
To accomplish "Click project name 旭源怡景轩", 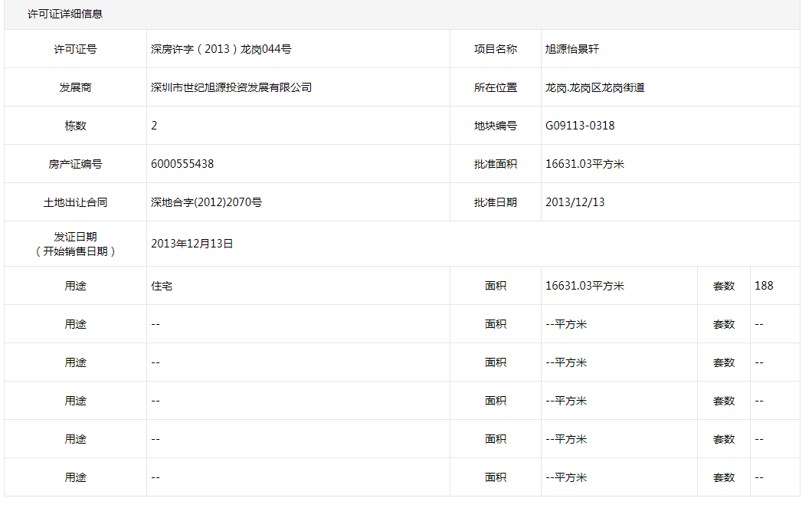I will click(x=572, y=49).
